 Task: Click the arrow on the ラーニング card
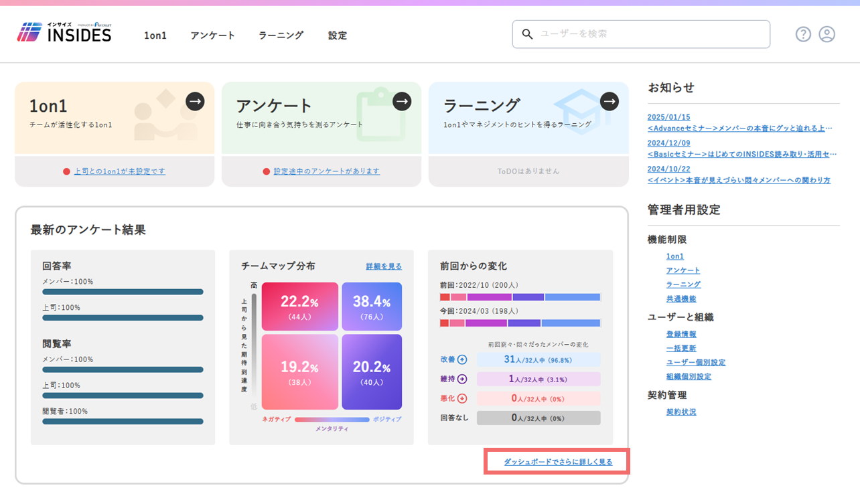(610, 101)
